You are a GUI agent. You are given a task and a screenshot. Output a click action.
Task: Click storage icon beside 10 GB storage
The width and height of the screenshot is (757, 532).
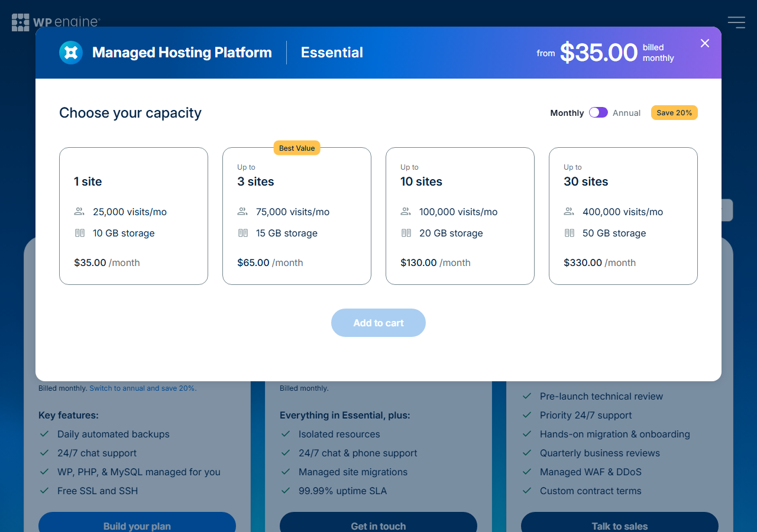pos(80,233)
